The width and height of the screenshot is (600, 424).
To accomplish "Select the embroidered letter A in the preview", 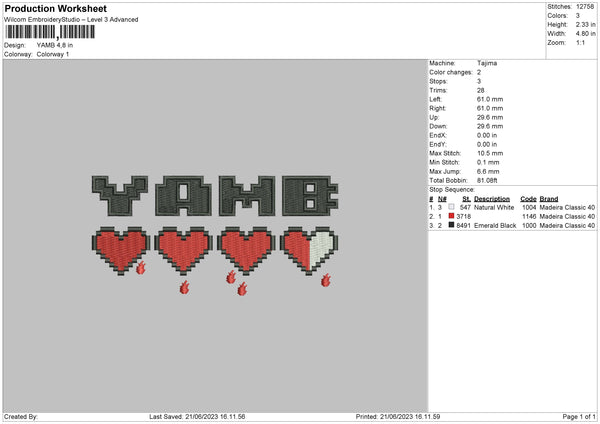I will (x=183, y=196).
